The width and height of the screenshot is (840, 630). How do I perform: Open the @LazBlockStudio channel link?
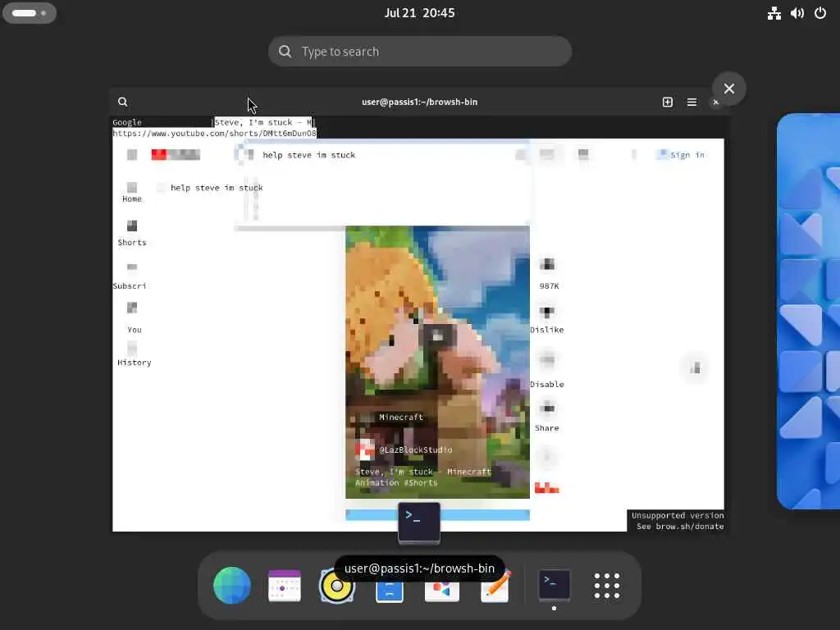(x=416, y=450)
